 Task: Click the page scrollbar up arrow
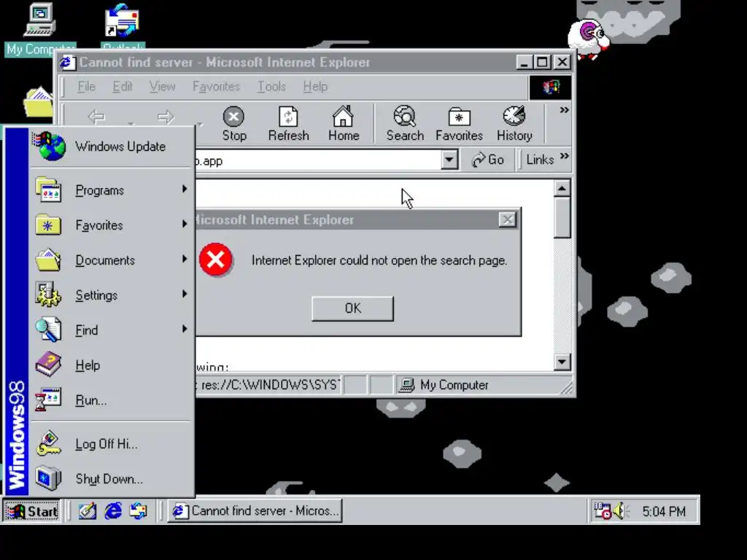pyautogui.click(x=562, y=189)
